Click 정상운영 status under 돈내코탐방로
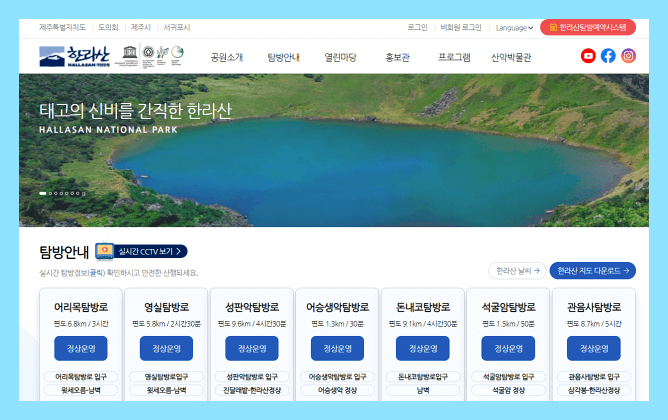Viewport: 668px width, 420px height. (423, 348)
